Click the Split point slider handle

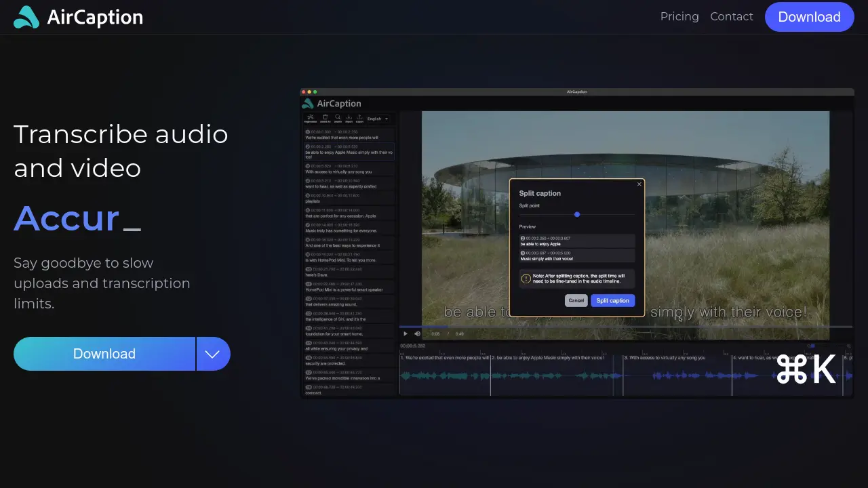(x=577, y=214)
